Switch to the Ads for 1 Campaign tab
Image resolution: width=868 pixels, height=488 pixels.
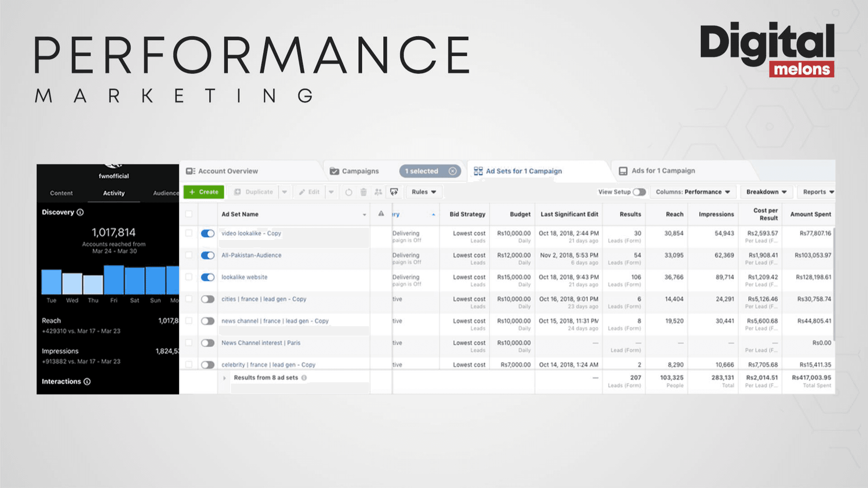(x=663, y=171)
